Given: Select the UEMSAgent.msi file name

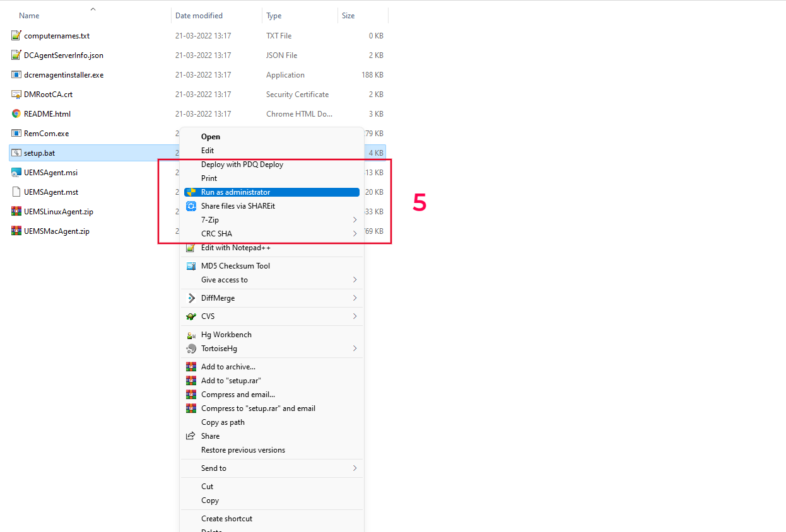Looking at the screenshot, I should (51, 173).
